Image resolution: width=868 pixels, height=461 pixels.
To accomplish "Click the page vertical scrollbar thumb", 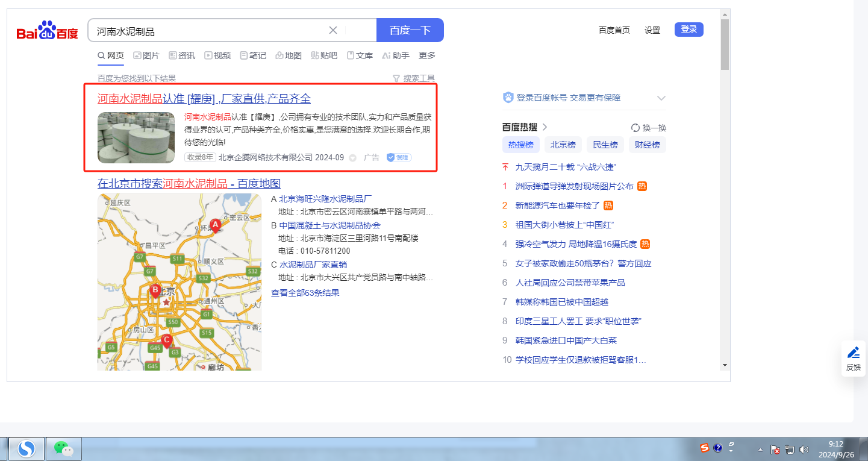I will (x=725, y=45).
